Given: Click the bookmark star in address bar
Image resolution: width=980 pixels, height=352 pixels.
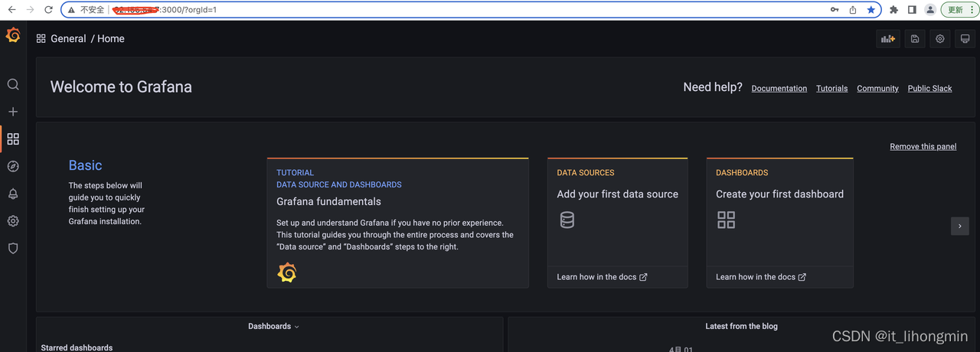Looking at the screenshot, I should (x=871, y=10).
